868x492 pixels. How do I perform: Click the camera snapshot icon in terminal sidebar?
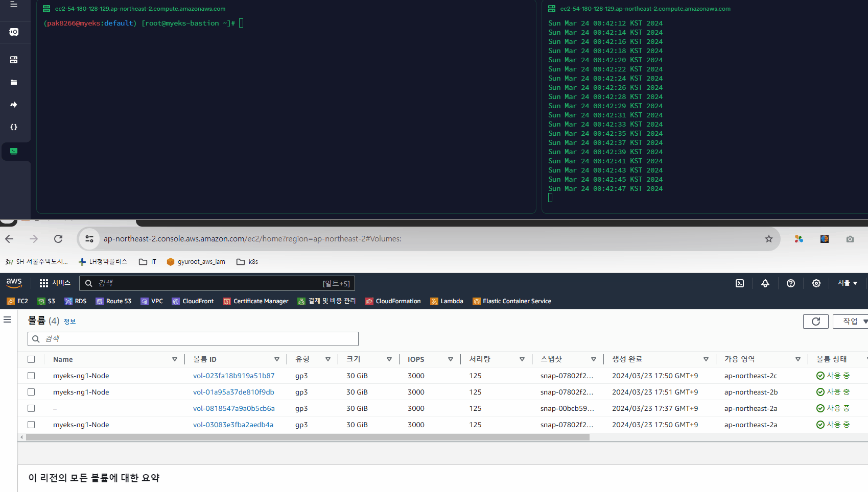pos(14,32)
